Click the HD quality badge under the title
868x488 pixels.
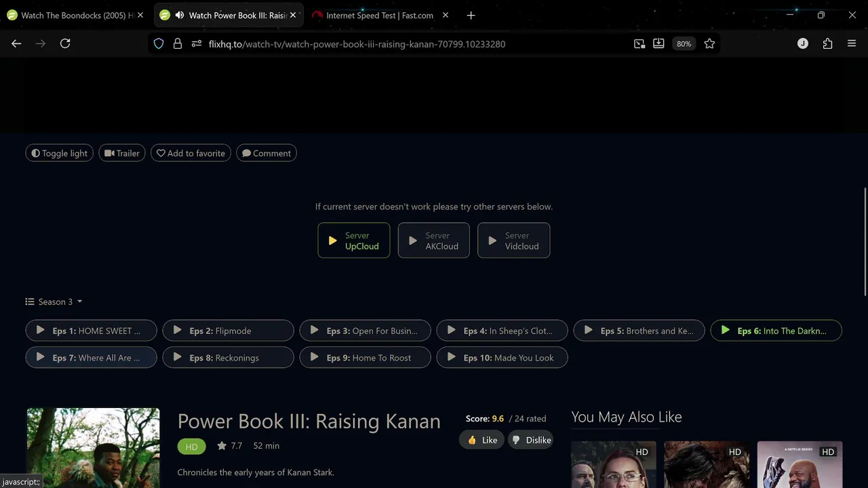point(191,446)
